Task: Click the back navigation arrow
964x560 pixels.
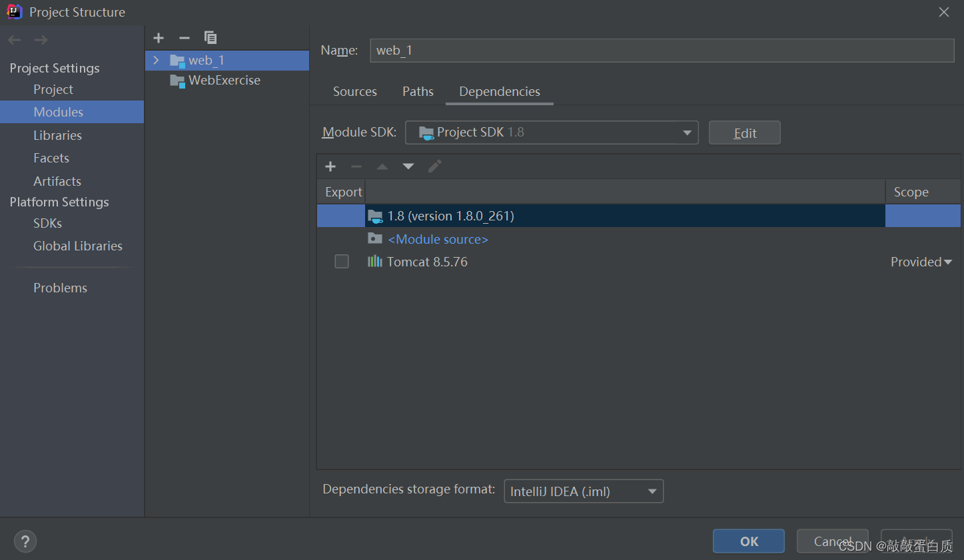Action: coord(15,40)
